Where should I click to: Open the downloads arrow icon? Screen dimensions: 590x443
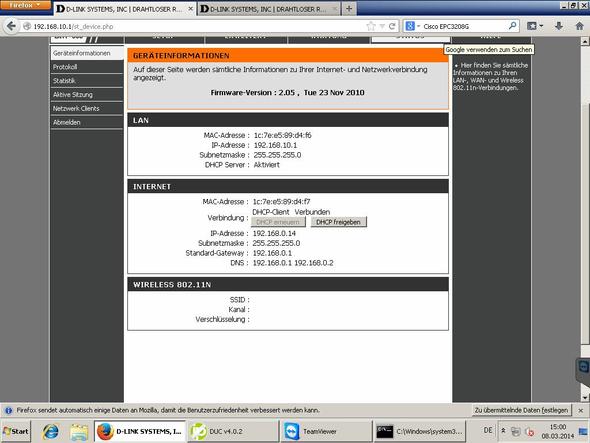click(x=559, y=26)
